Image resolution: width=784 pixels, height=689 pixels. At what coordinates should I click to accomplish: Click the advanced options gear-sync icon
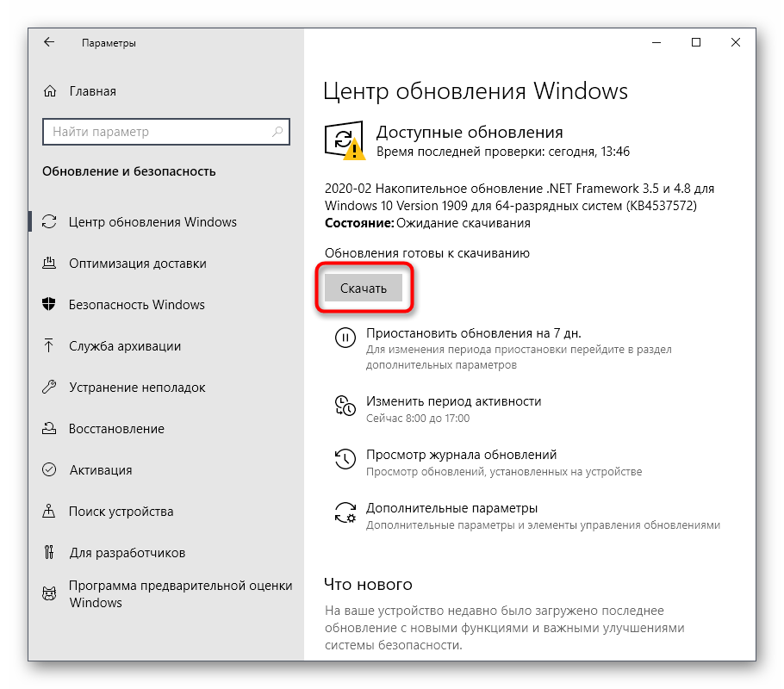click(345, 513)
